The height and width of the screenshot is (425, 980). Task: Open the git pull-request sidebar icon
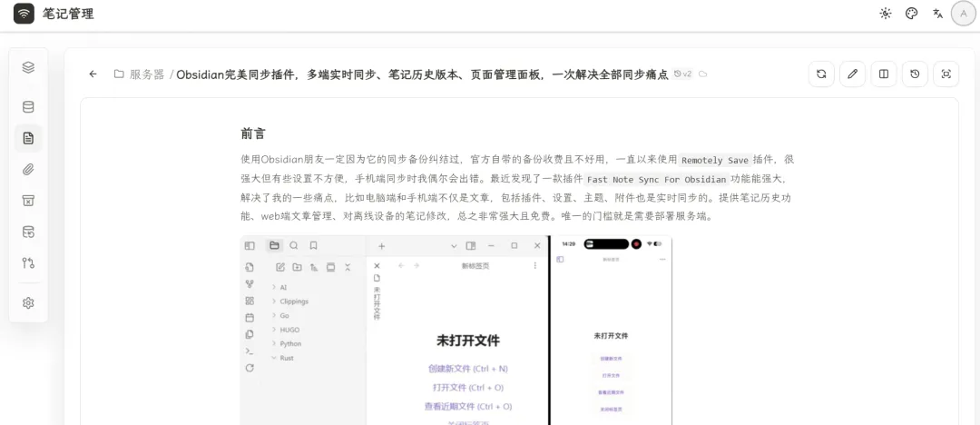tap(28, 262)
